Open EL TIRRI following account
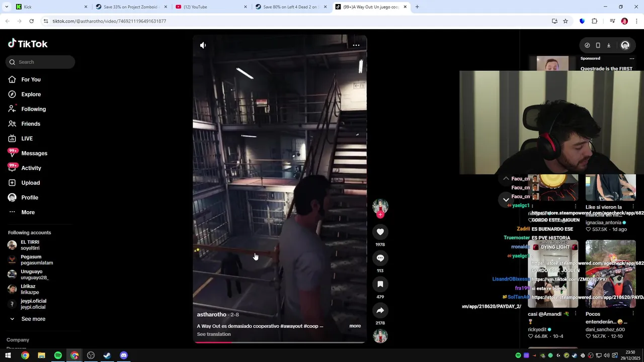 click(x=30, y=245)
